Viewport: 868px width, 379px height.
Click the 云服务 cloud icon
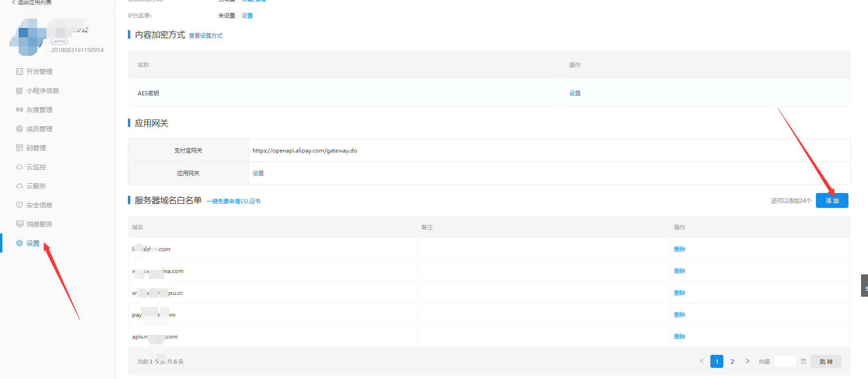pyautogui.click(x=20, y=186)
